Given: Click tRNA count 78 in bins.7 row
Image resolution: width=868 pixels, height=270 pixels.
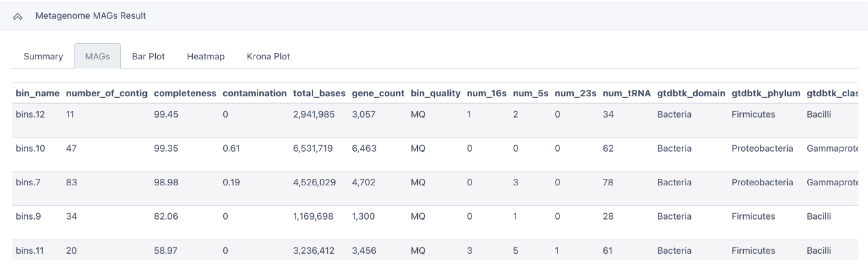Looking at the screenshot, I should 609,183.
